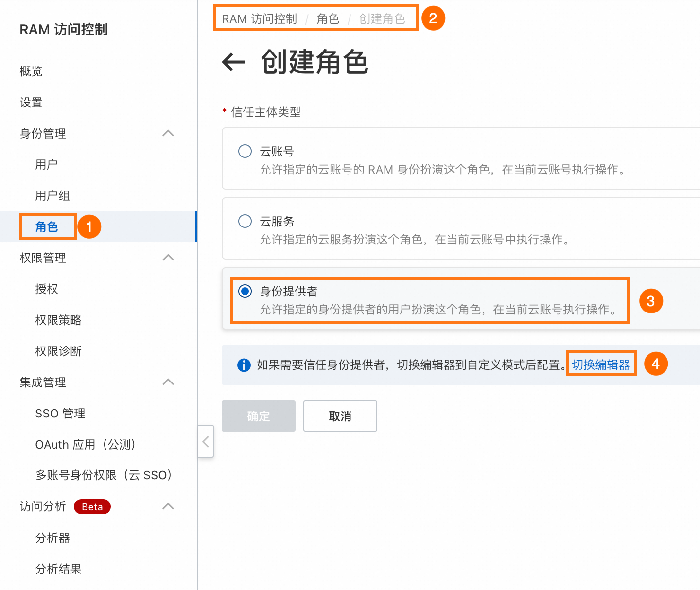
Task: Open SSO 管理 in the sidebar
Action: coord(60,414)
